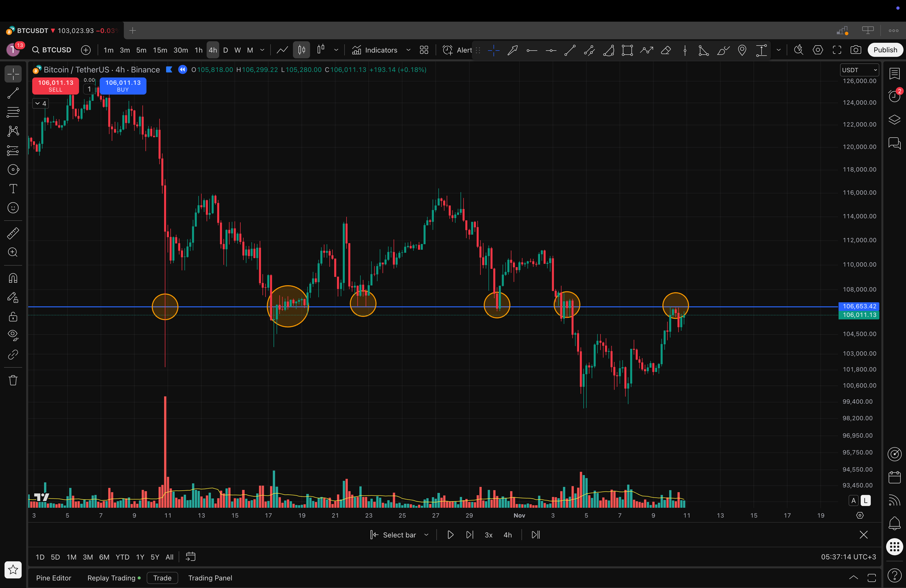Open the Trading Panel tab
The width and height of the screenshot is (906, 588).
[x=210, y=578]
